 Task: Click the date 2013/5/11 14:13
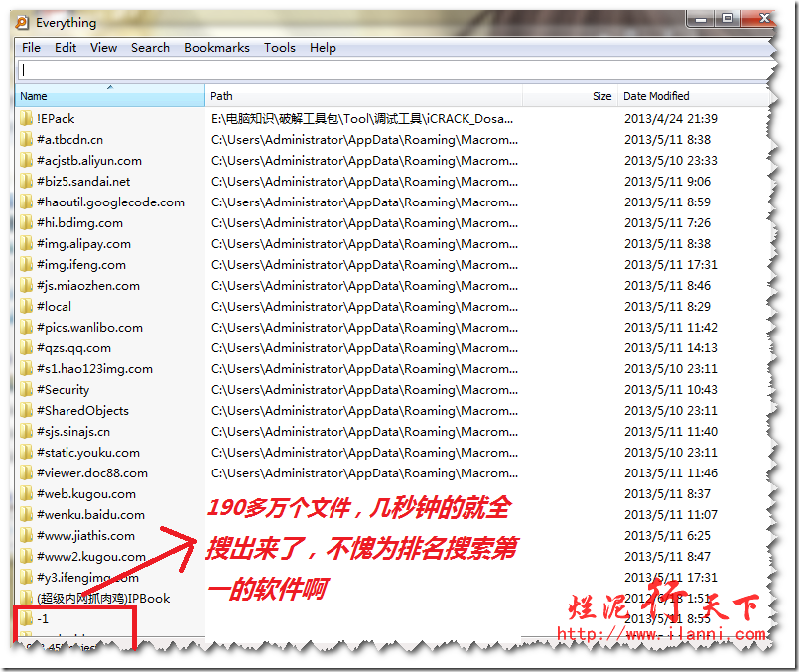pyautogui.click(x=671, y=348)
